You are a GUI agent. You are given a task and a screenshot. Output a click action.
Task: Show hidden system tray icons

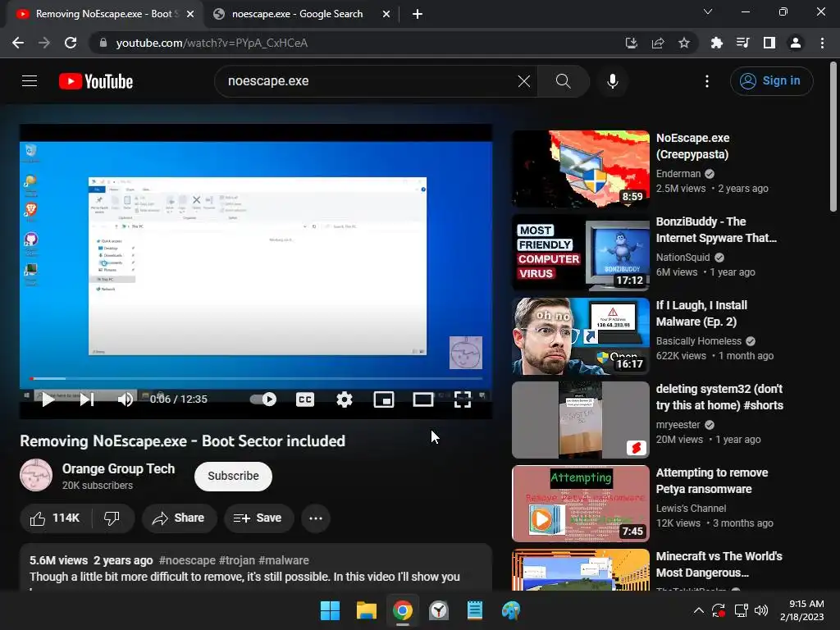[699, 610]
